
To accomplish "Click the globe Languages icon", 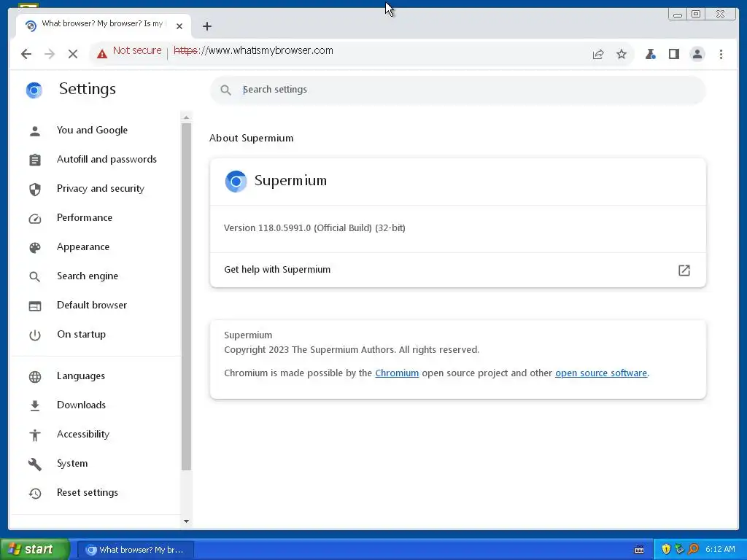I will (x=35, y=377).
